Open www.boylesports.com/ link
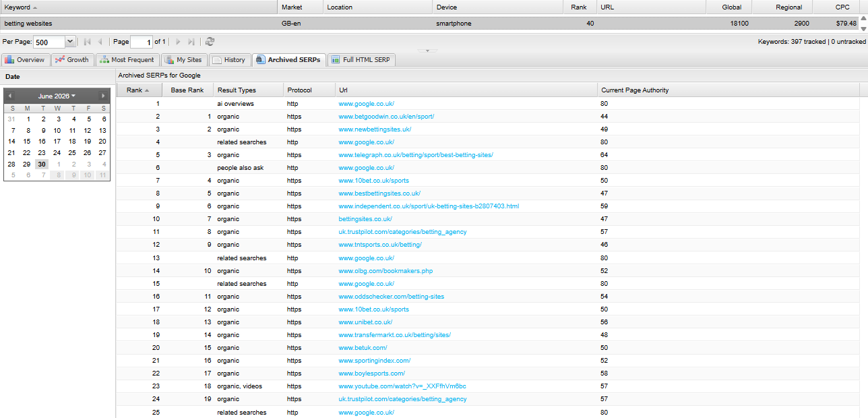The width and height of the screenshot is (868, 418). [x=372, y=374]
